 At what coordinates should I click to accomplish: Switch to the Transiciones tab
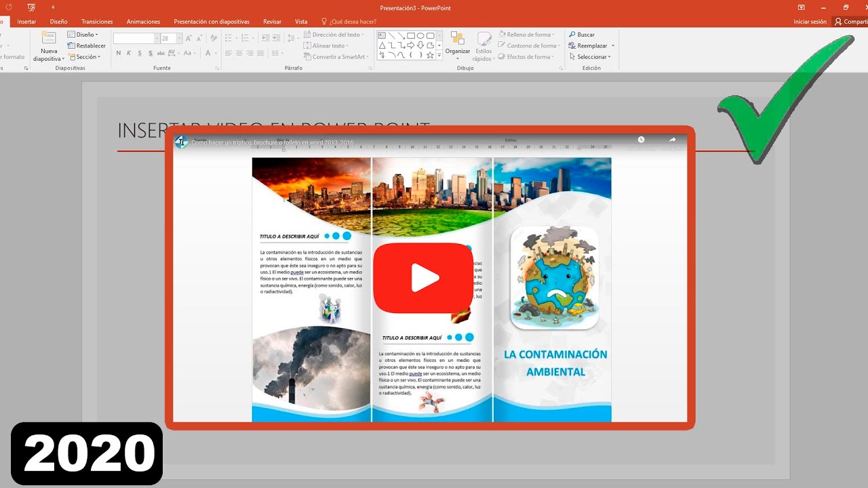97,22
